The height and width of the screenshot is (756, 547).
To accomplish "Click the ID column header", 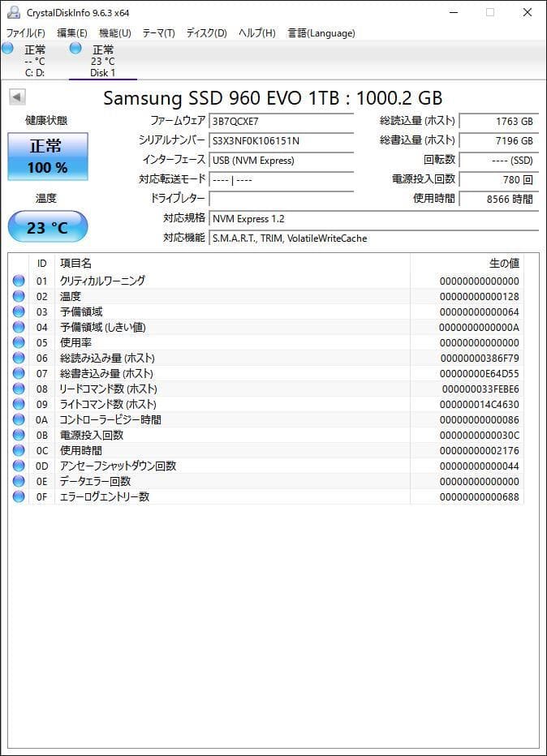I will pyautogui.click(x=42, y=264).
